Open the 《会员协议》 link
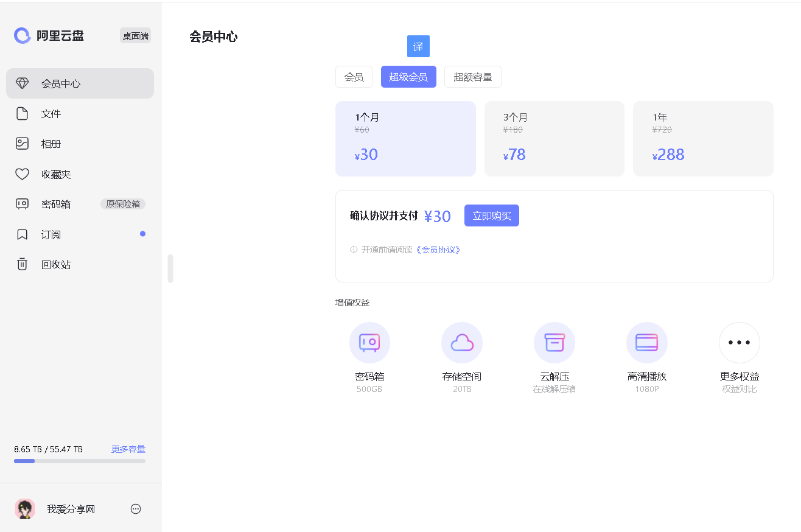This screenshot has height=532, width=801. pos(438,250)
